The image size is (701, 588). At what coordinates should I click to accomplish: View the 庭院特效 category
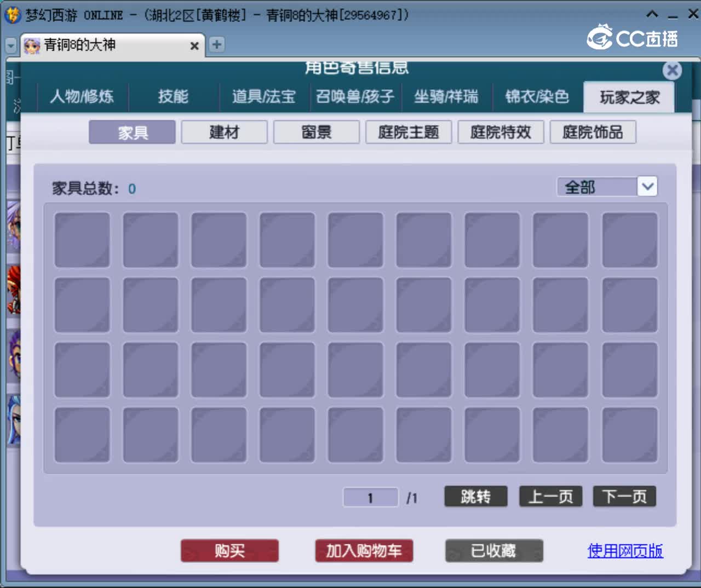[501, 132]
